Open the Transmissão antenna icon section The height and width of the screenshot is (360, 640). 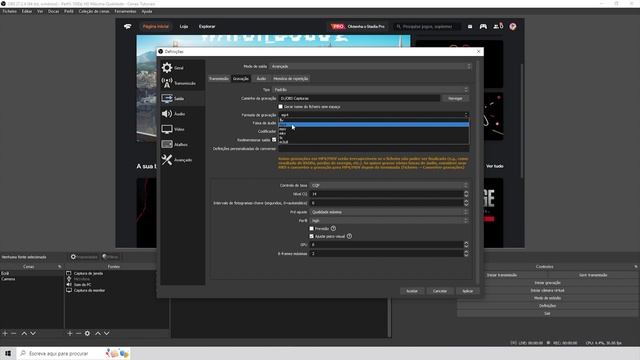coord(167,83)
